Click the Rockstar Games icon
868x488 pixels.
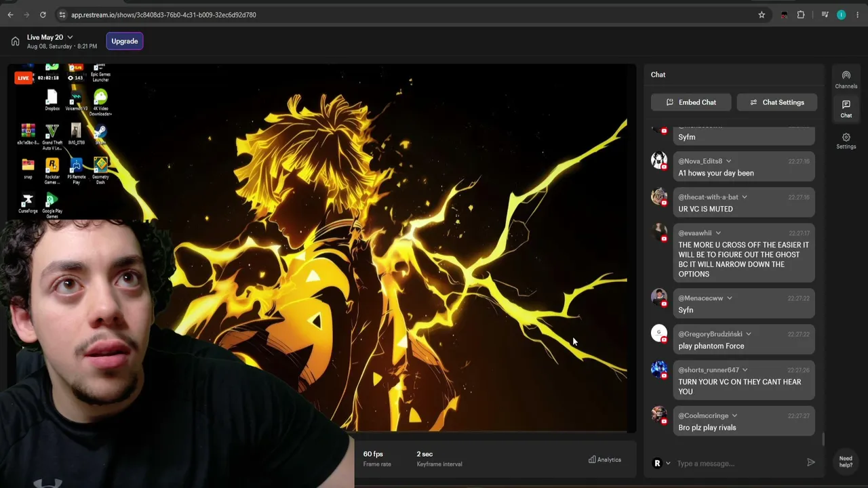click(x=52, y=171)
